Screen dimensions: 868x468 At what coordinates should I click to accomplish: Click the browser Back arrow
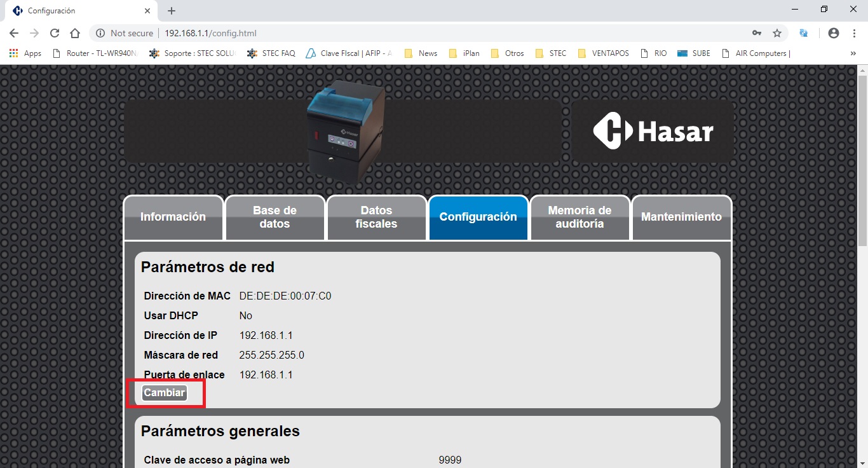(14, 33)
